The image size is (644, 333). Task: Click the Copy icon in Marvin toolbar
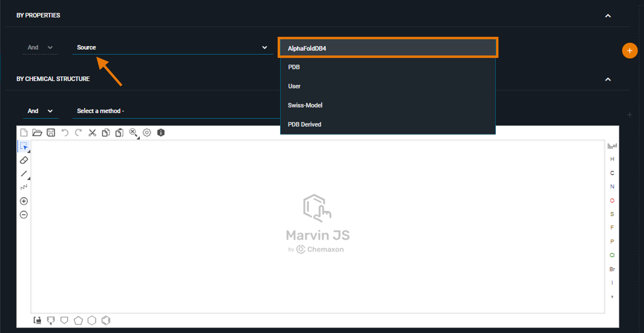106,133
